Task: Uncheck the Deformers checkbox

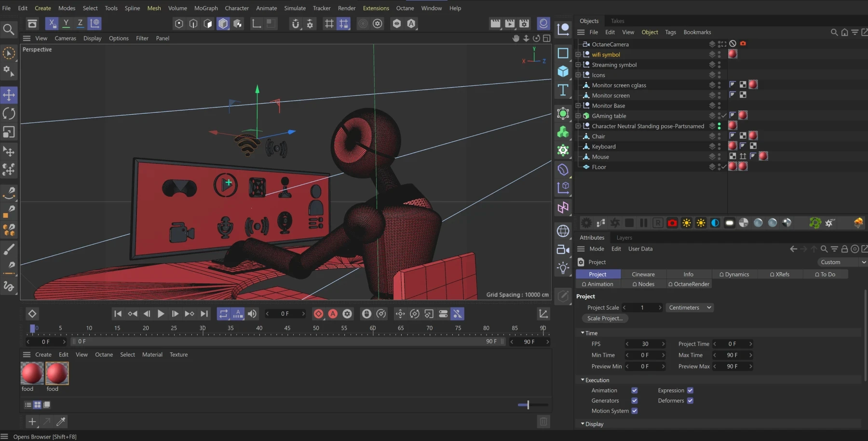Action: tap(690, 401)
